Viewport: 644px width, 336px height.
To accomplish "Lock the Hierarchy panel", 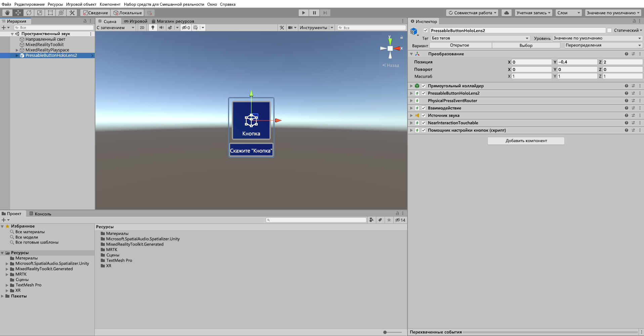I will 85,21.
